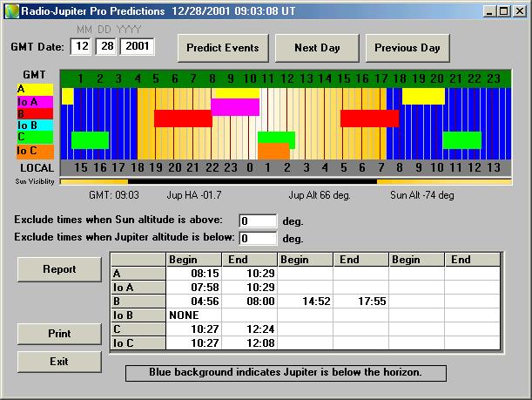Click the green C legend swatch
Screen dimensions: 532x400
[x=36, y=137]
